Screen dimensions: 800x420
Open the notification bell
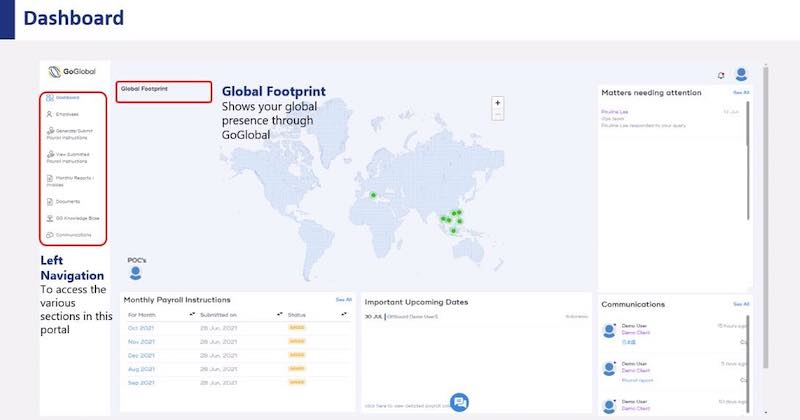click(x=721, y=76)
